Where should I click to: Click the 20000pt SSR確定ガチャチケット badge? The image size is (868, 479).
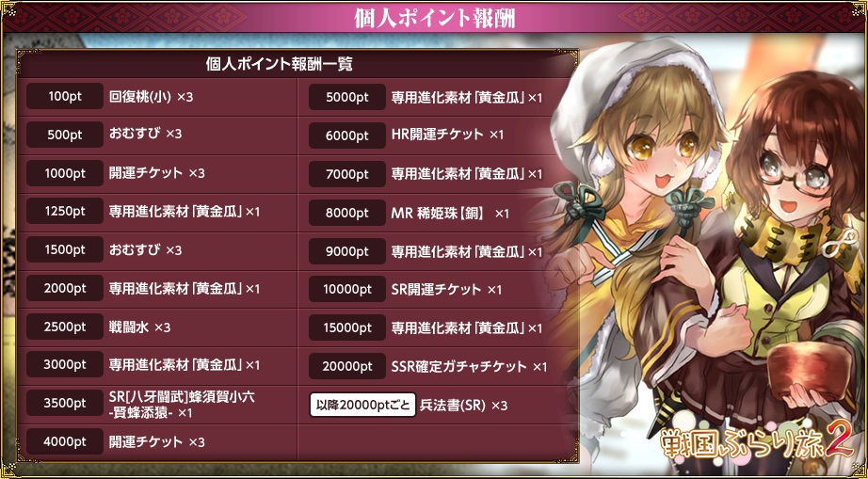click(347, 366)
